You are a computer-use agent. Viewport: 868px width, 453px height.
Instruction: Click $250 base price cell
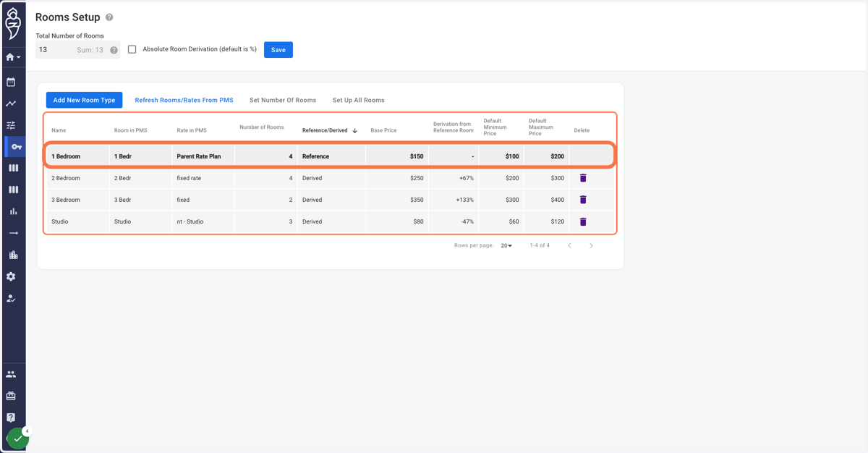pos(397,178)
